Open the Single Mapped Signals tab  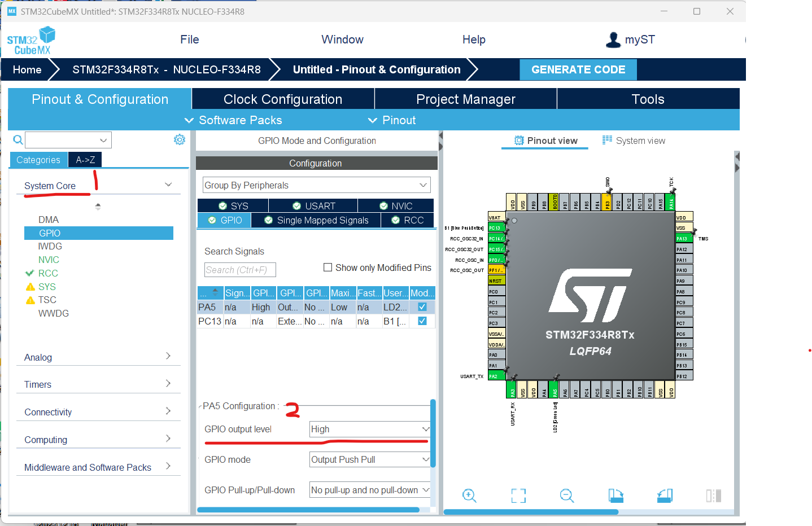(x=316, y=220)
